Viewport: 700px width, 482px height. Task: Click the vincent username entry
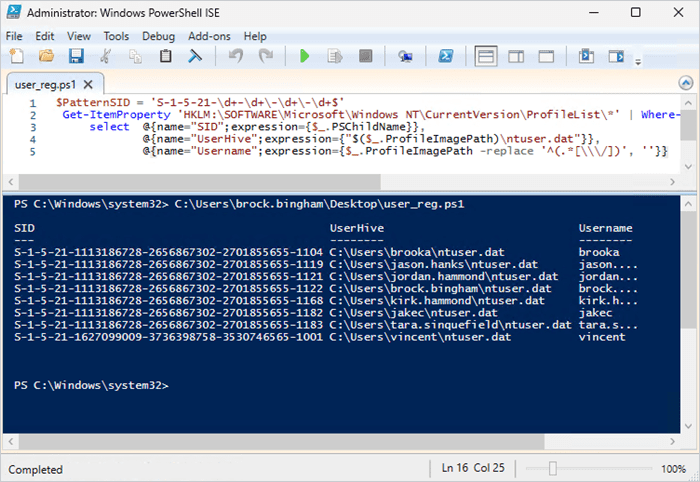tap(602, 337)
